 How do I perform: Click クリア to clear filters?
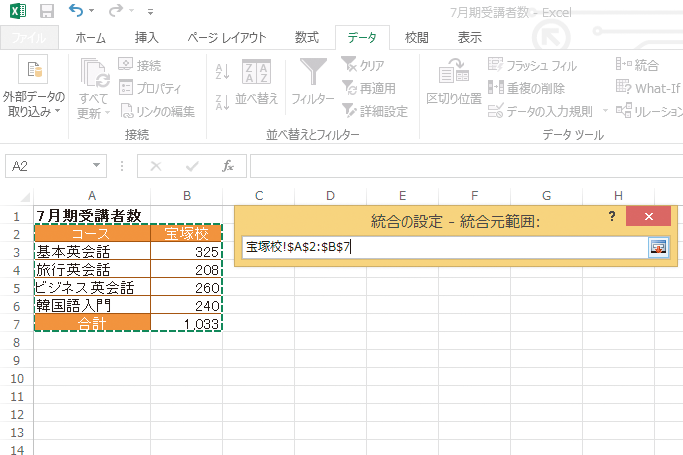pyautogui.click(x=362, y=65)
